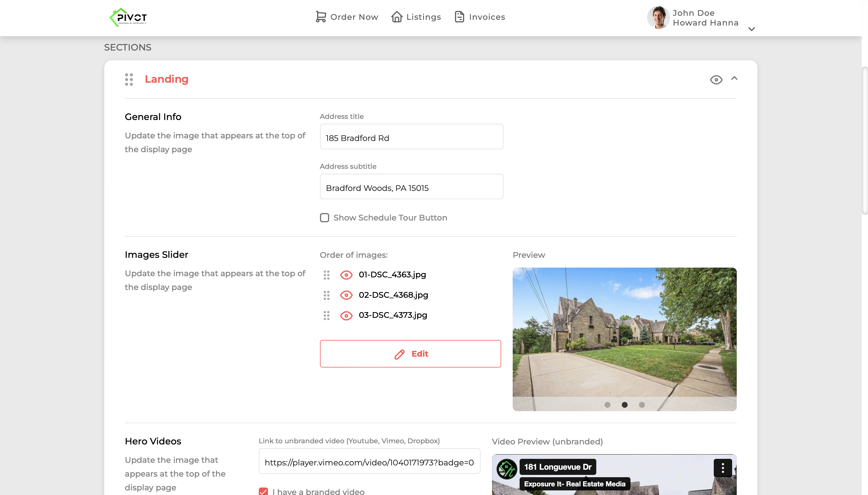Image resolution: width=868 pixels, height=495 pixels.
Task: Click the Landing section drag handle
Action: coord(129,80)
